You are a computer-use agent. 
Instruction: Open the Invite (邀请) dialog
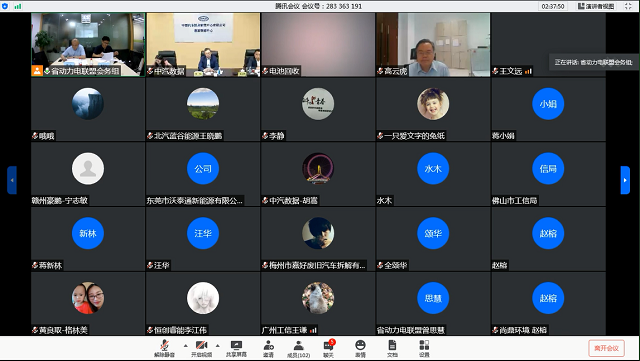point(268,348)
